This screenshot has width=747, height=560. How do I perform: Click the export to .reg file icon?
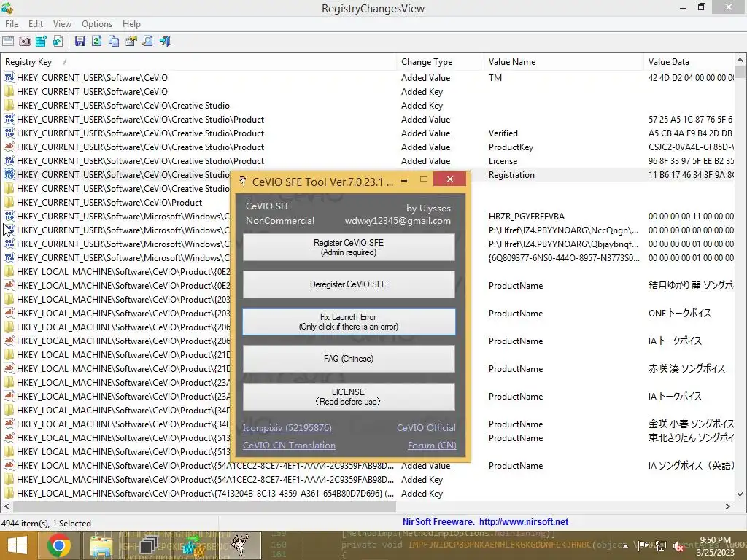coord(58,42)
